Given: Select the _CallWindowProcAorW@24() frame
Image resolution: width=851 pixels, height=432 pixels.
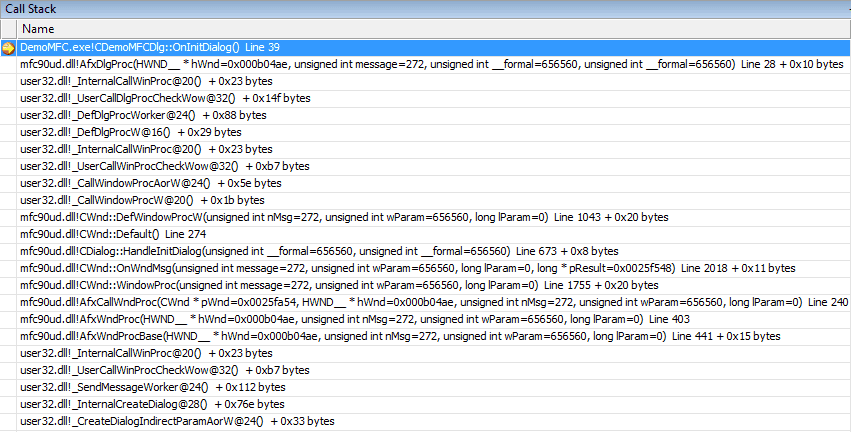Looking at the screenshot, I should [434, 183].
